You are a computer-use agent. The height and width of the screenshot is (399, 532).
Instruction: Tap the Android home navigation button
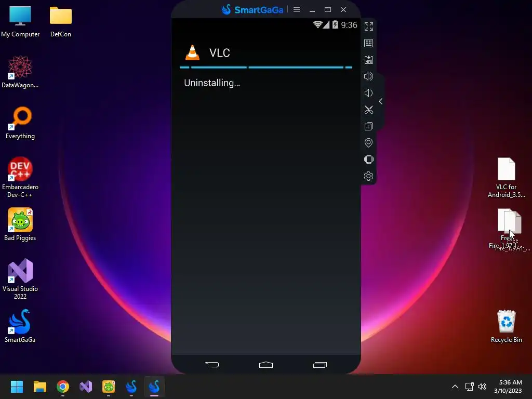(x=266, y=365)
